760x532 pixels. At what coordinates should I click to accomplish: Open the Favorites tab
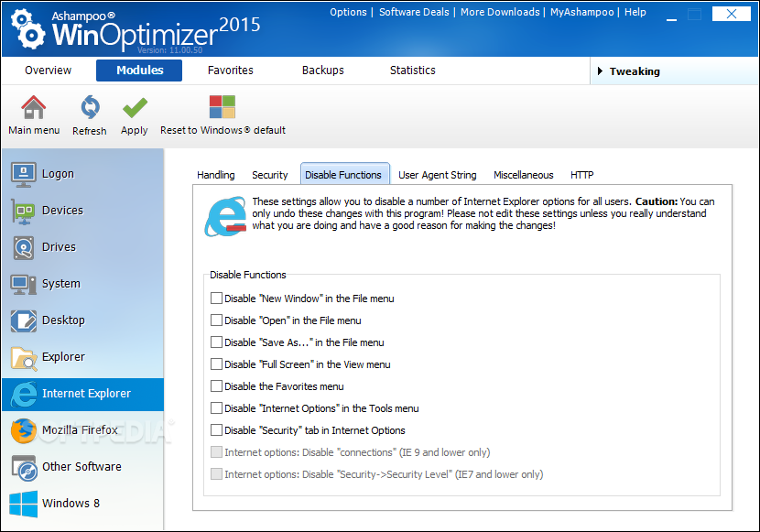(230, 71)
